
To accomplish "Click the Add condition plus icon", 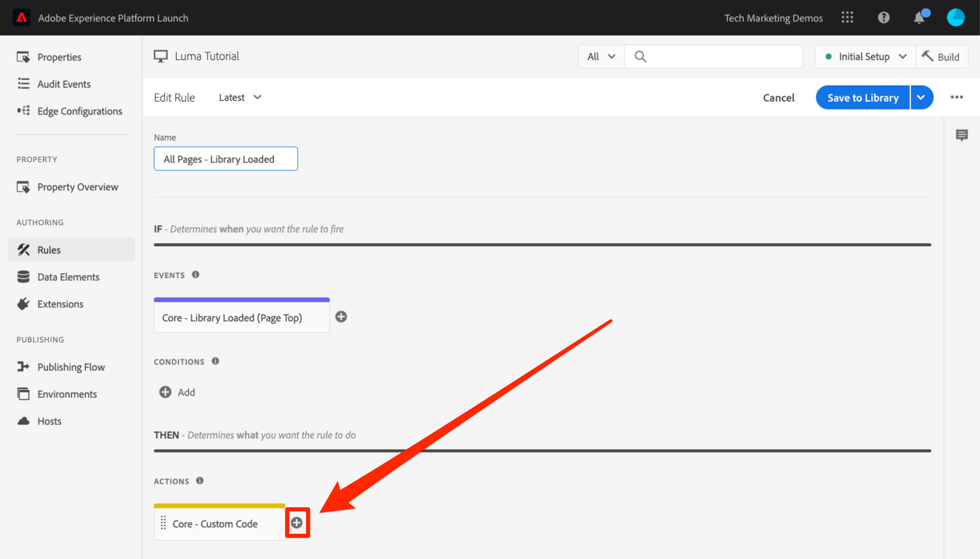I will [165, 392].
